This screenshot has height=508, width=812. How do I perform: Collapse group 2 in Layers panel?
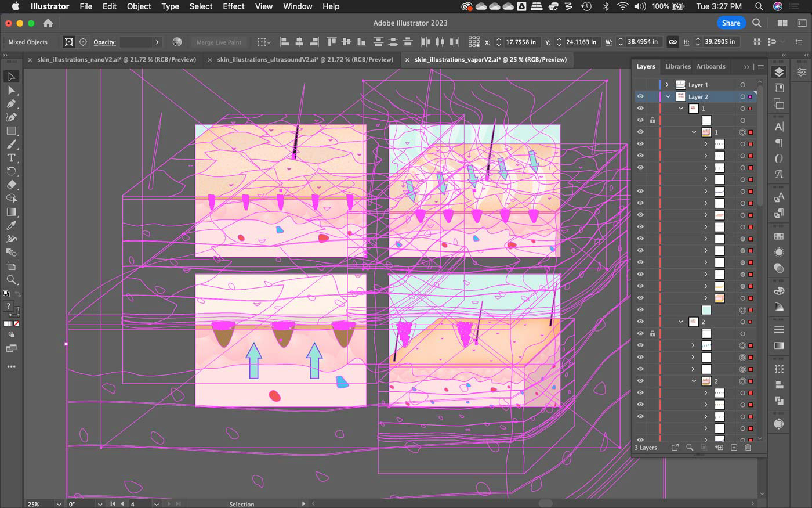click(681, 322)
